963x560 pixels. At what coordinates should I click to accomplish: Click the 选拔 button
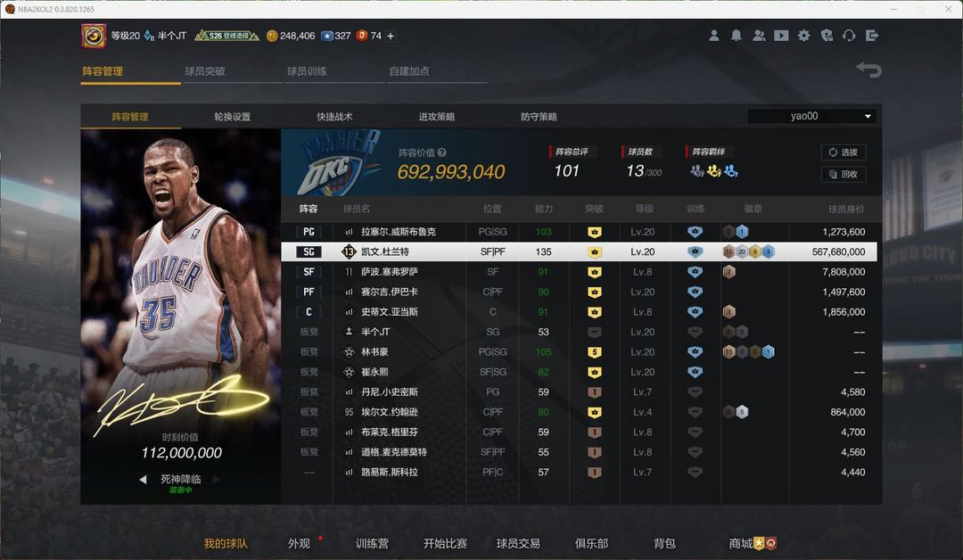pos(844,152)
